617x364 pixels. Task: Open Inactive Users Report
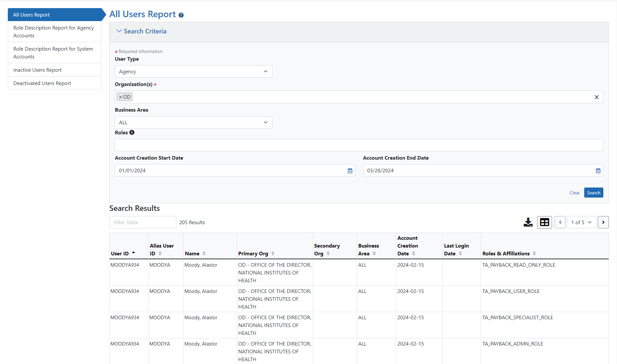tap(55, 70)
